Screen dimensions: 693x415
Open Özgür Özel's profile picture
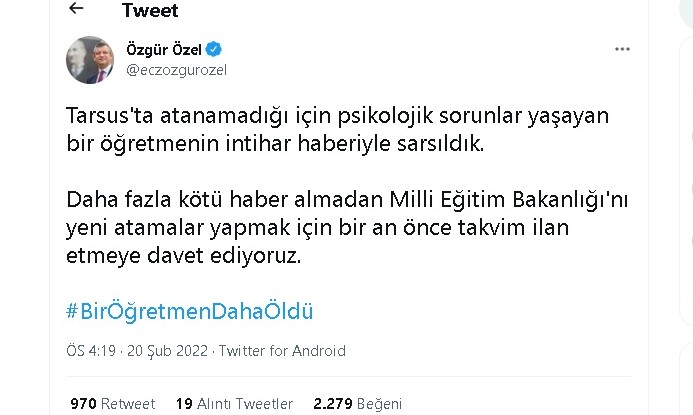87,59
